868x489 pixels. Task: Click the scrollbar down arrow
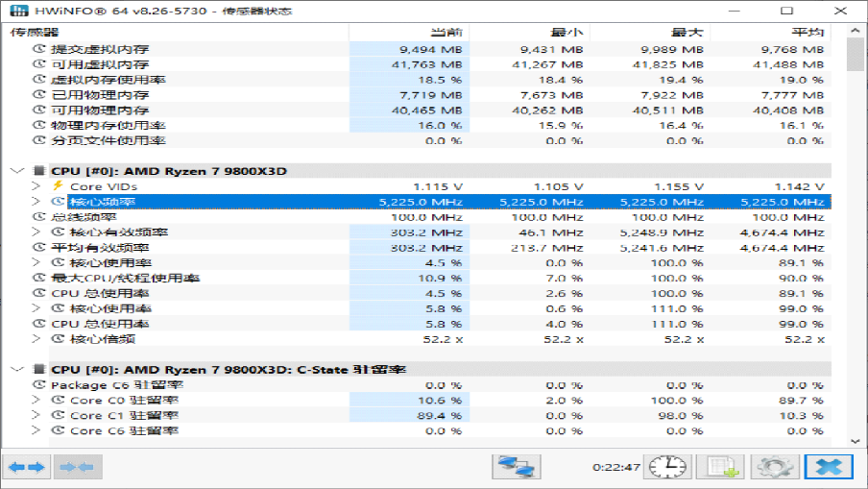pyautogui.click(x=856, y=441)
